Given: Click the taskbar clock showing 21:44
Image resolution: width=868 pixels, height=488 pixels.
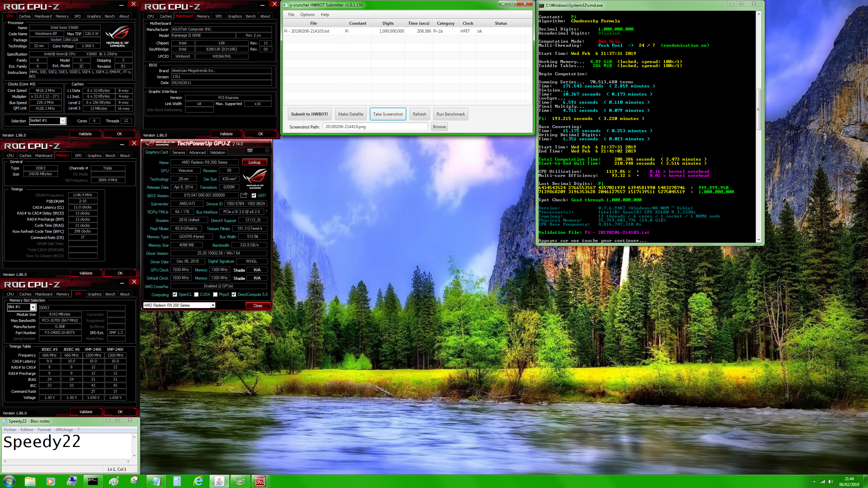Looking at the screenshot, I should pos(849,482).
